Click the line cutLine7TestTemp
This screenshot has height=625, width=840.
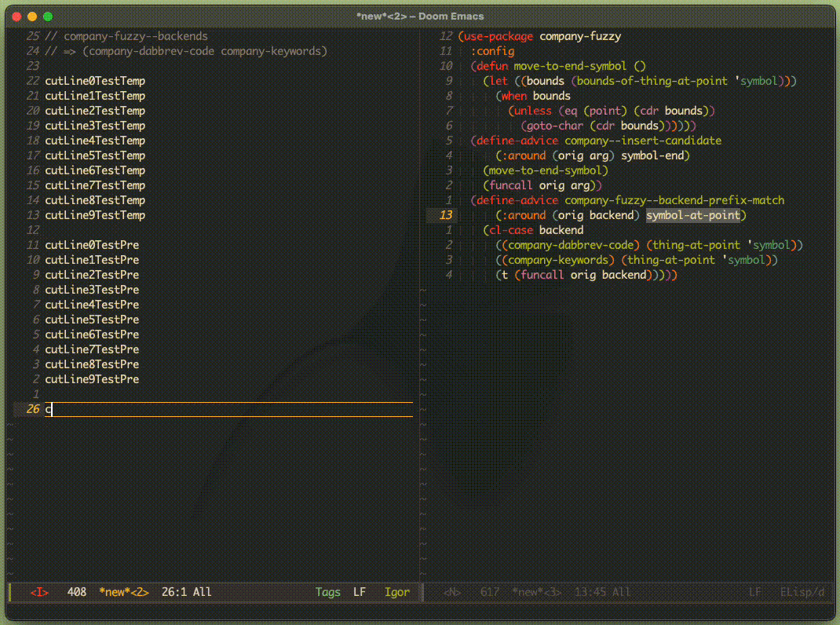95,185
